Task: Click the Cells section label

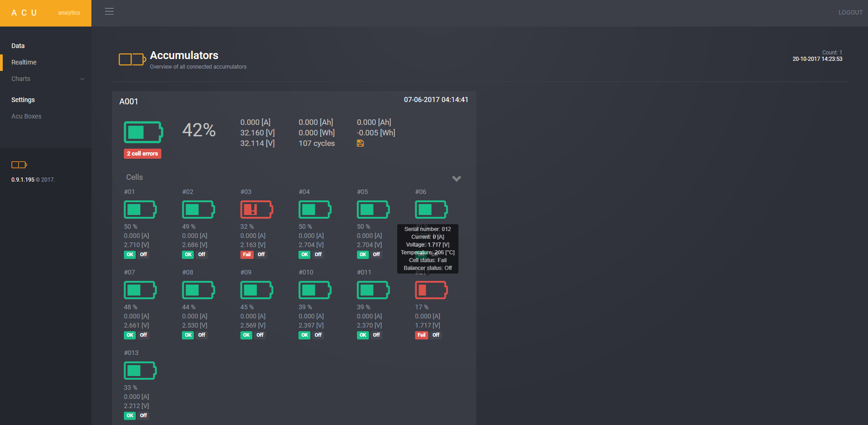Action: click(134, 177)
